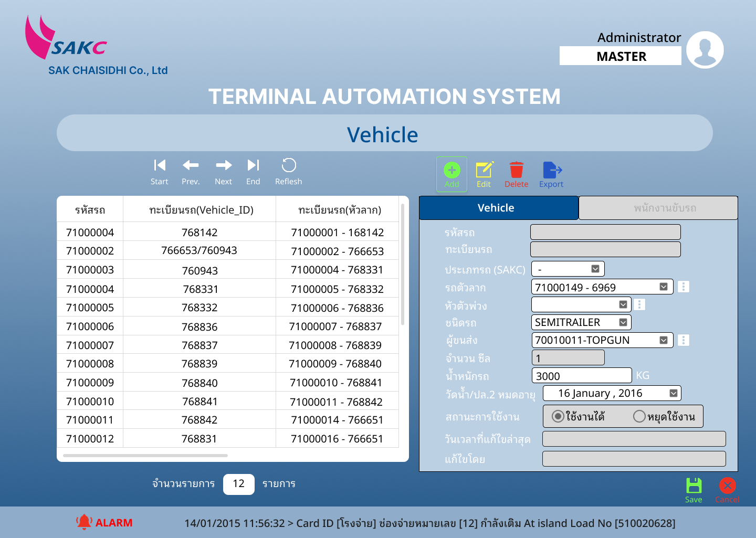Select the ใช้งานได้ radio button

[558, 416]
